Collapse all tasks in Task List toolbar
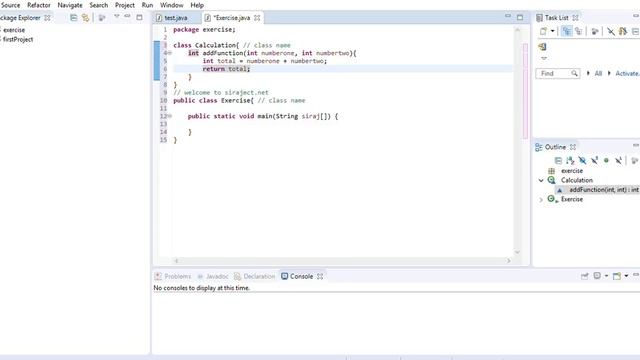Image resolution: width=640 pixels, height=360 pixels. (635, 31)
